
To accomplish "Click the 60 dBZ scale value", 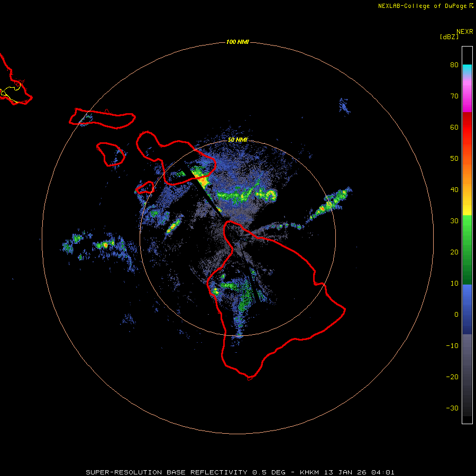I will click(x=454, y=127).
